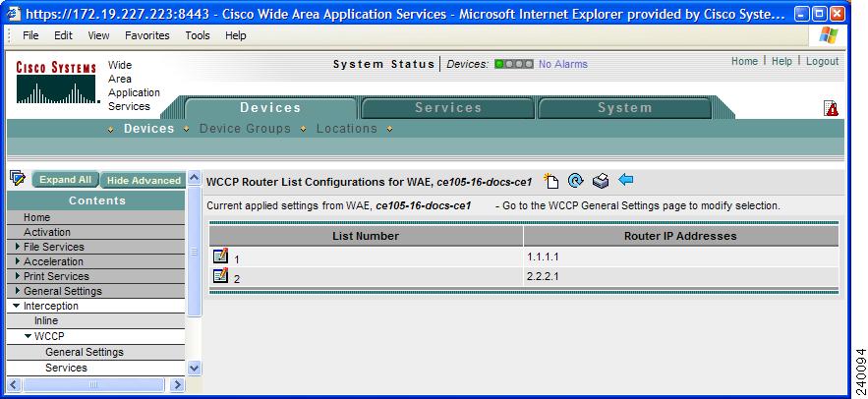Open the Tools menu
Screen dimensions: 868x399
coord(198,35)
